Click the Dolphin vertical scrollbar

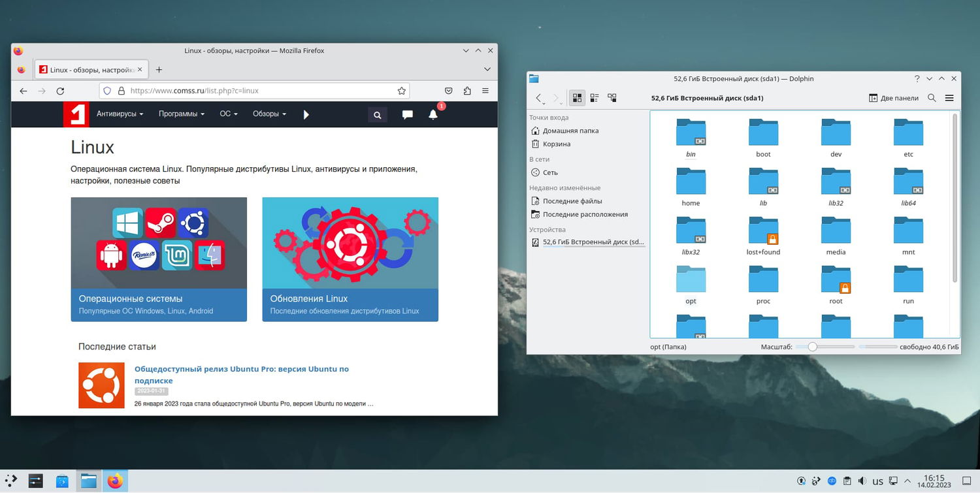[x=955, y=198]
